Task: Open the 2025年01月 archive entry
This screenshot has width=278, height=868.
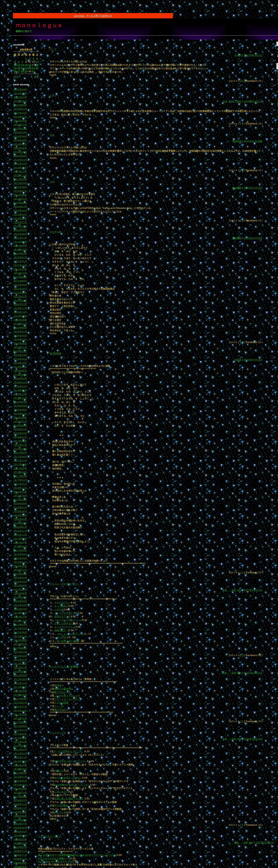Action: point(20,121)
